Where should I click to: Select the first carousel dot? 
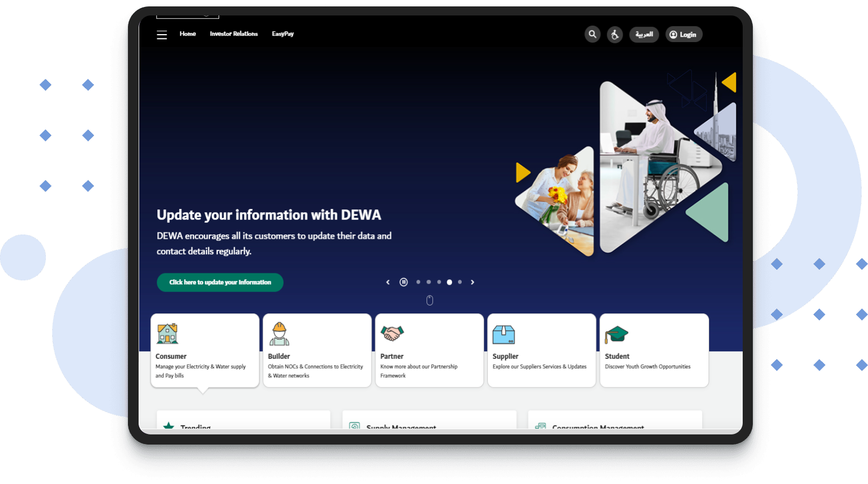click(x=419, y=282)
